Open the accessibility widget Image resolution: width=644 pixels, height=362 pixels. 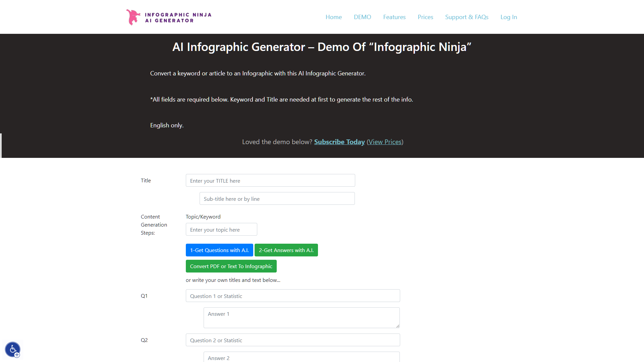12,349
